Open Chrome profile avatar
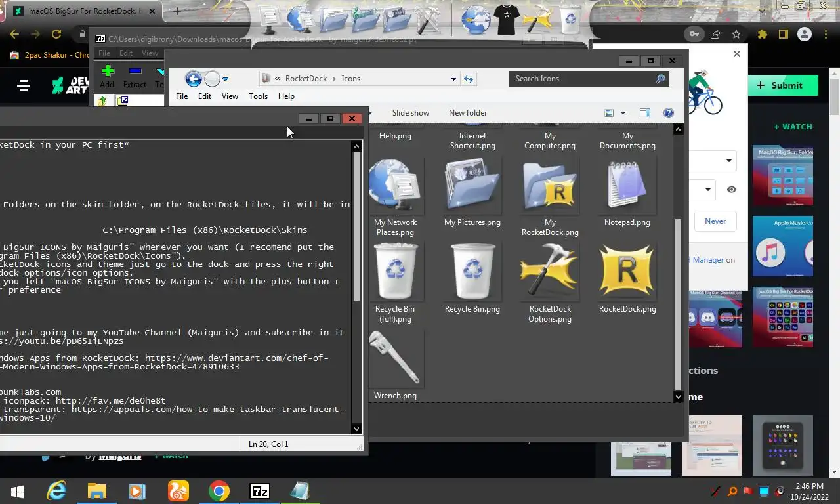Image resolution: width=840 pixels, height=504 pixels. (x=805, y=34)
